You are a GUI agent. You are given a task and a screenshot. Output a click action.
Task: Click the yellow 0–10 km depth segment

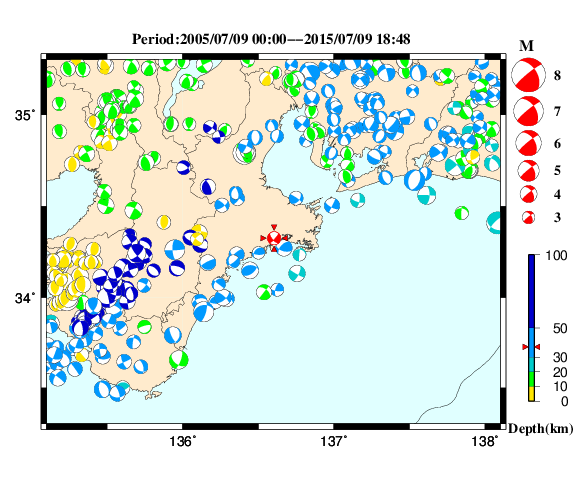tap(532, 394)
